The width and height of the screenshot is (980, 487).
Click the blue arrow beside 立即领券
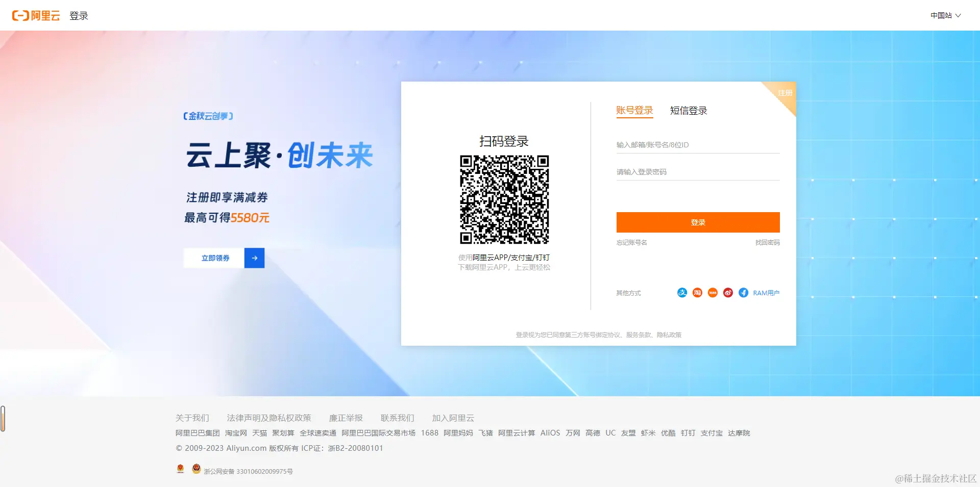pos(254,258)
